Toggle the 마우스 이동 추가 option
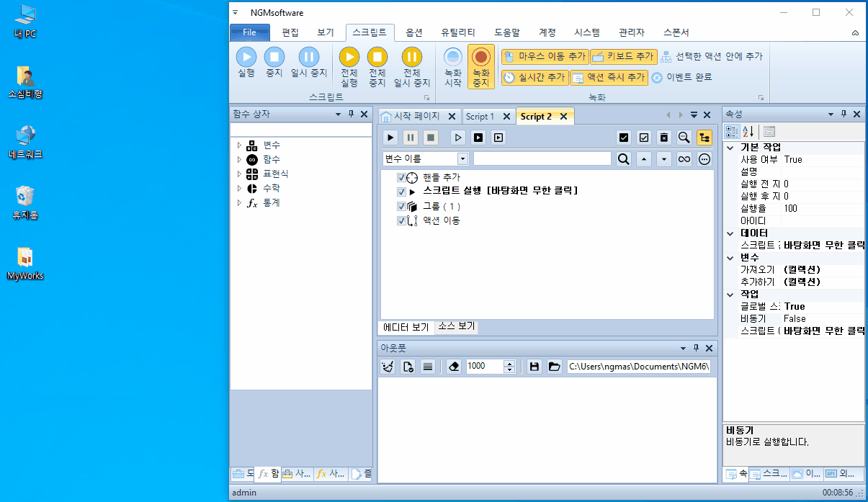This screenshot has height=502, width=868. [545, 56]
